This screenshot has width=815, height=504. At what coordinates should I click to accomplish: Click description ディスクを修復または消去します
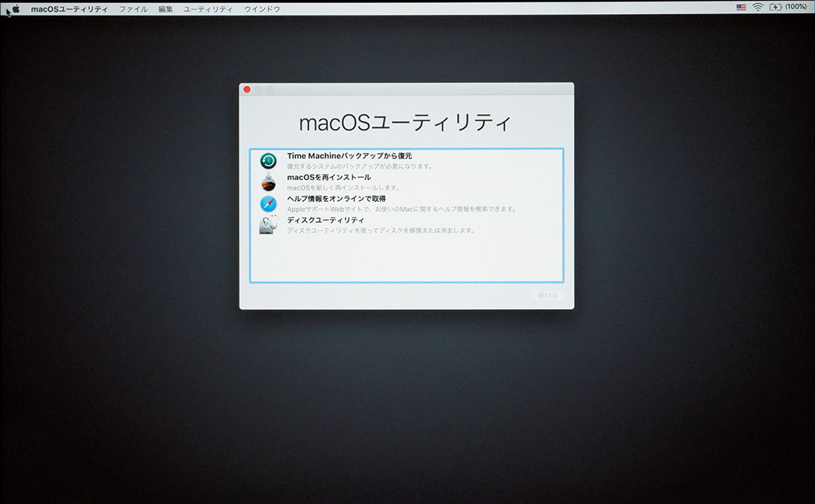(x=381, y=230)
